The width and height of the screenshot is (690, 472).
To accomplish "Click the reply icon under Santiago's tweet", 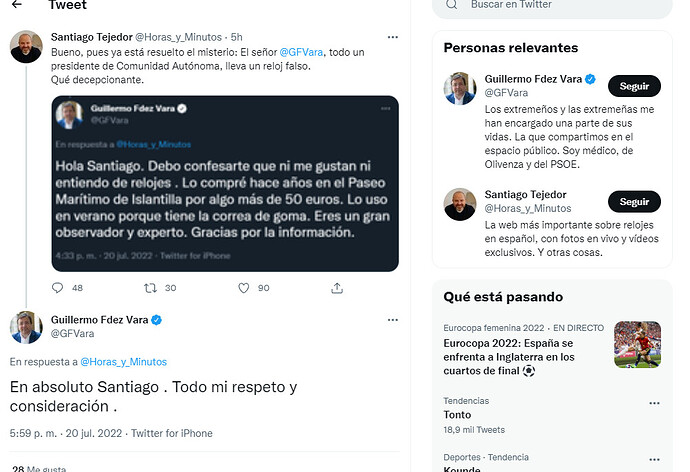I will [57, 288].
